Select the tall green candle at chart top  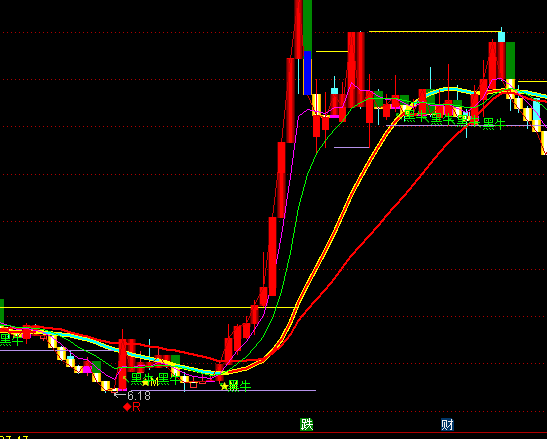point(307,25)
